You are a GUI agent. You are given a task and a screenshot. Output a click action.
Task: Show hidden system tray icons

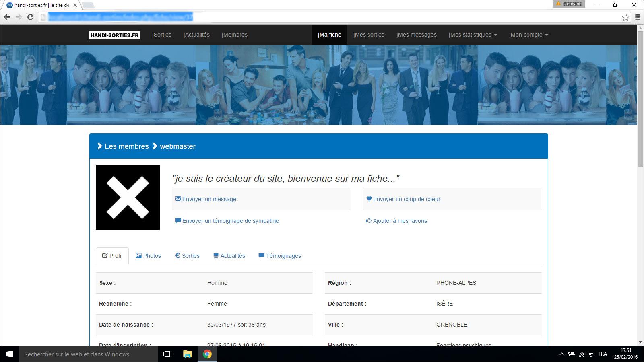pos(561,354)
